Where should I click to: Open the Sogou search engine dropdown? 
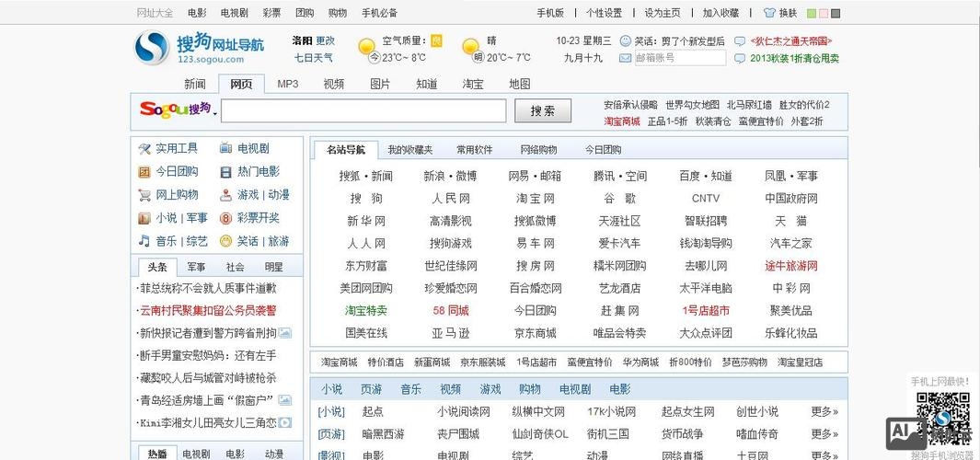click(215, 113)
